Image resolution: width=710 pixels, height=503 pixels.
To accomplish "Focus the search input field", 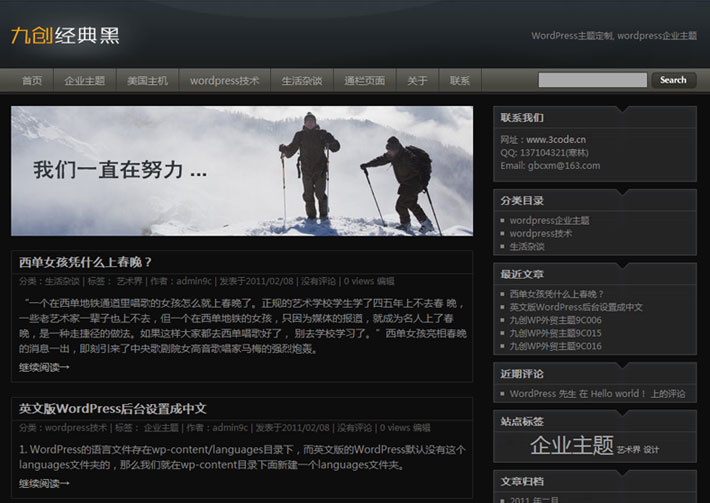I will pos(592,80).
